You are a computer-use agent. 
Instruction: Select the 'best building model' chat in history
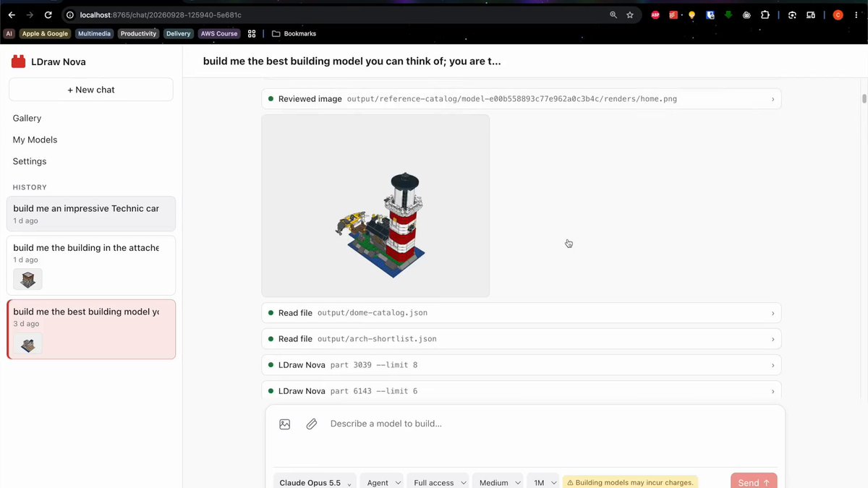91,329
